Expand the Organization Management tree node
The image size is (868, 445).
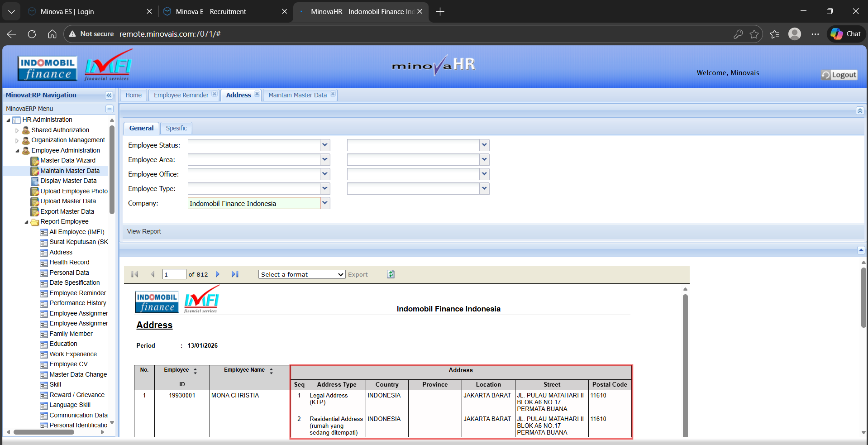tap(17, 140)
